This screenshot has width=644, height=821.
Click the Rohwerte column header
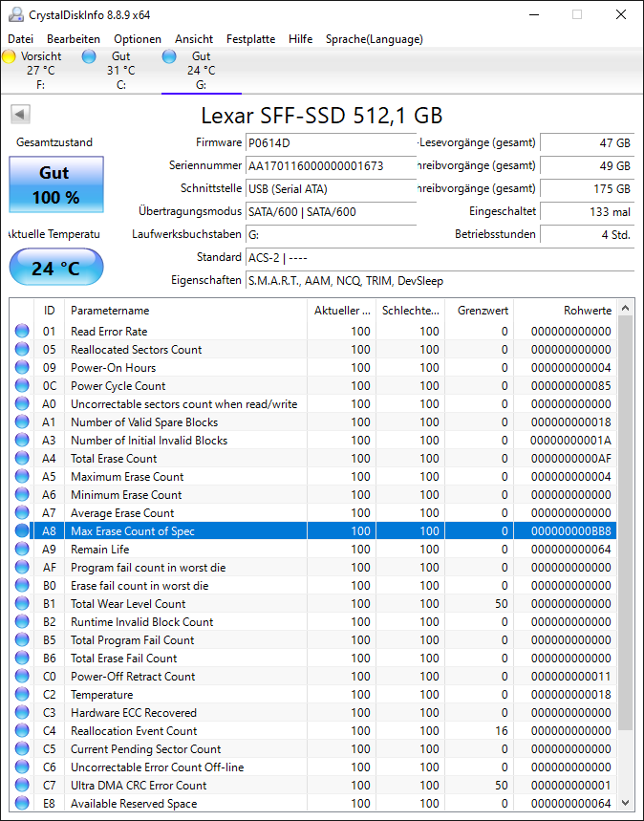point(565,311)
